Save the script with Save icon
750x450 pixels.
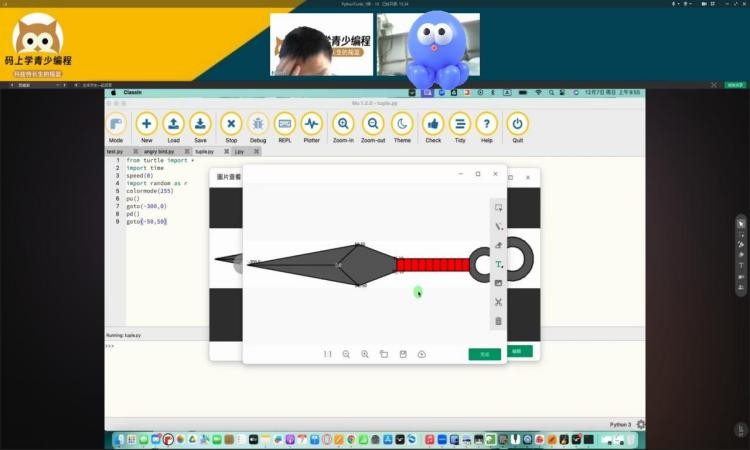coord(200,124)
